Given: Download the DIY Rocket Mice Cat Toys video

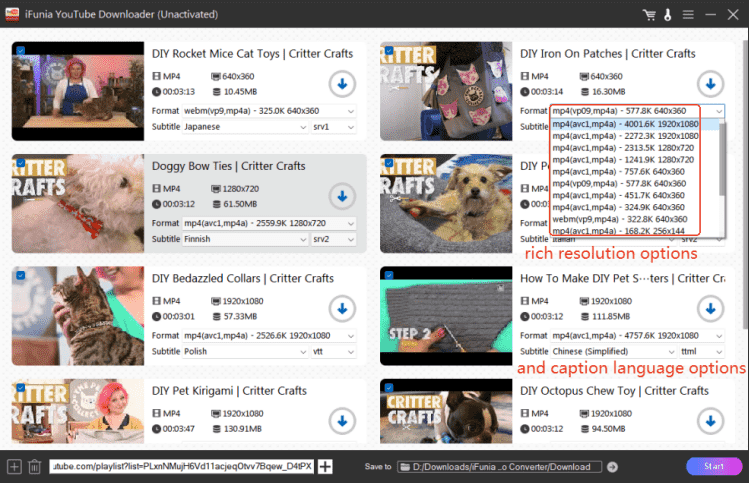Looking at the screenshot, I should pos(342,84).
